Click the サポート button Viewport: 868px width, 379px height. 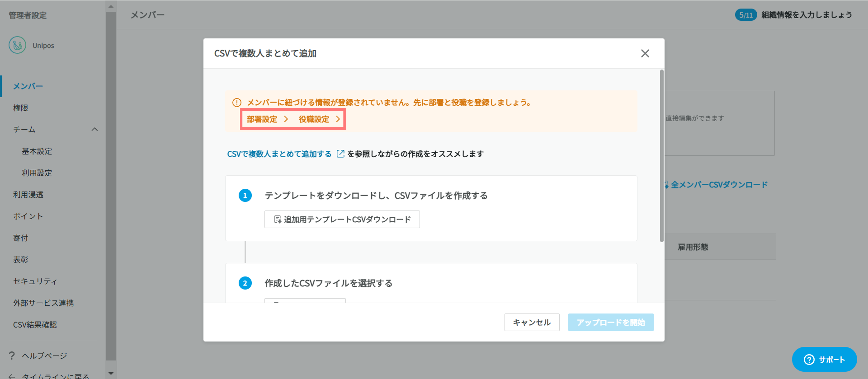tap(824, 359)
